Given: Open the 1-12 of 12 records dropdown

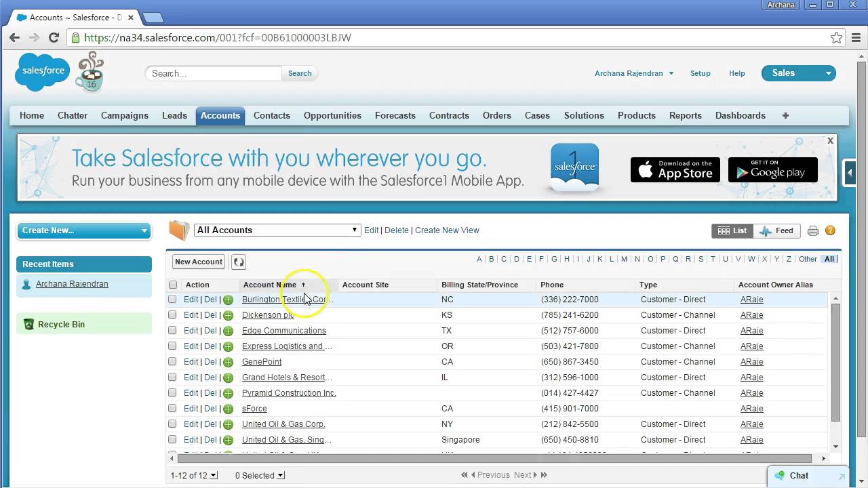Looking at the screenshot, I should pyautogui.click(x=194, y=476).
